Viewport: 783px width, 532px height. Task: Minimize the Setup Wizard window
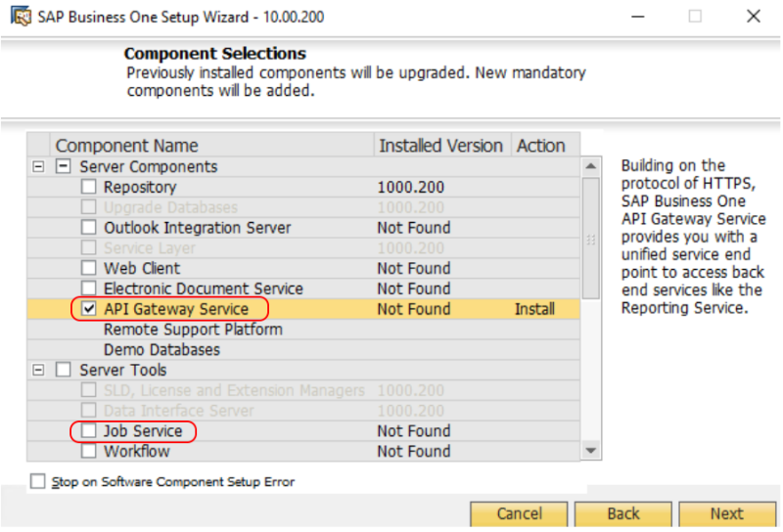[x=638, y=17]
